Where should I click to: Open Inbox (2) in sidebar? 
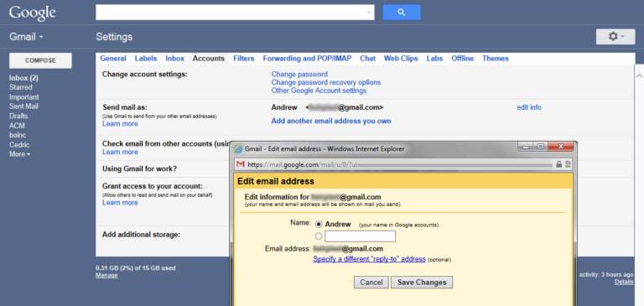pos(23,78)
